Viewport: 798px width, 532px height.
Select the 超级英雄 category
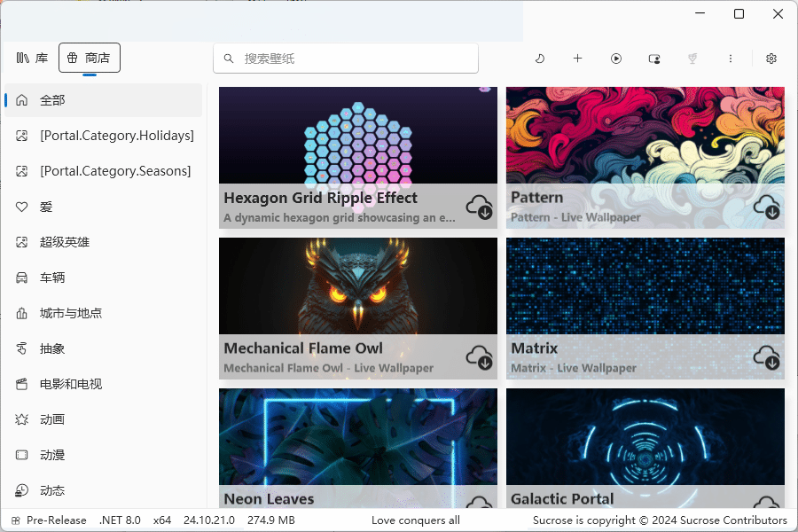pyautogui.click(x=104, y=242)
